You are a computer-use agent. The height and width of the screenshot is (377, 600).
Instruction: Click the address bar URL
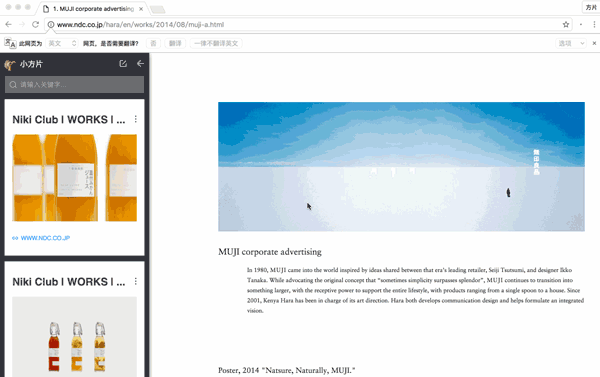click(140, 24)
